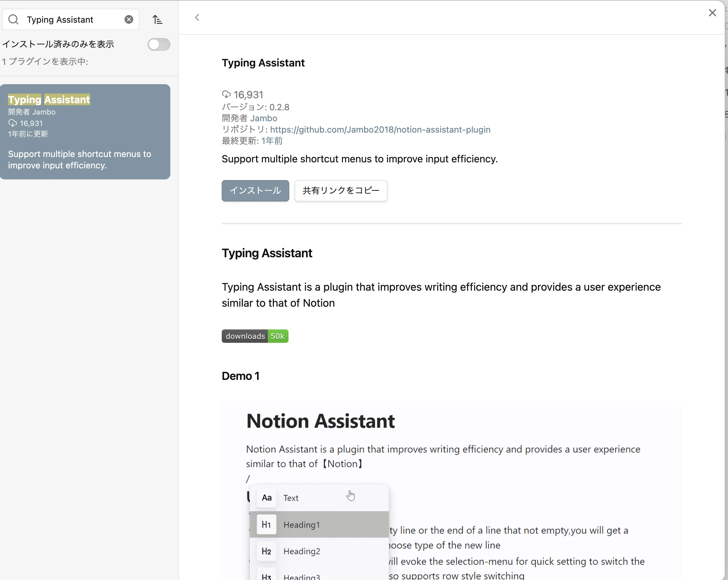Click the 'インストール済みのみを表示' label
This screenshot has width=728, height=580.
click(x=58, y=44)
